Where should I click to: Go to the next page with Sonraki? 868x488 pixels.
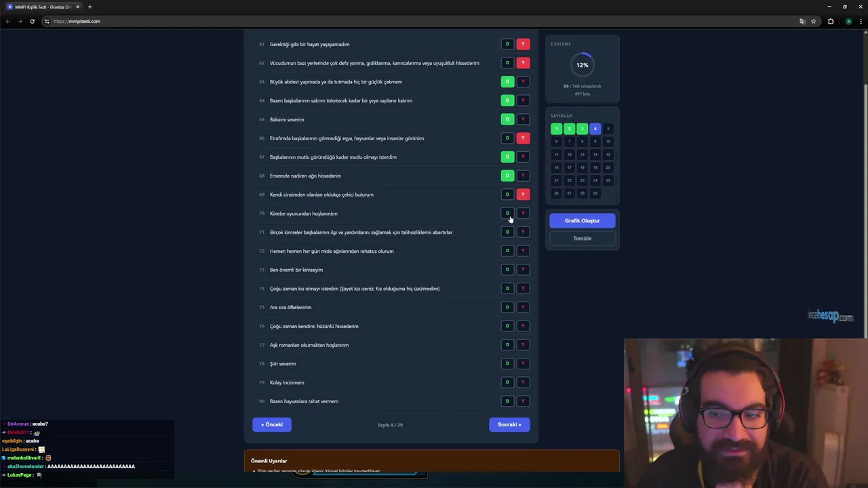509,424
